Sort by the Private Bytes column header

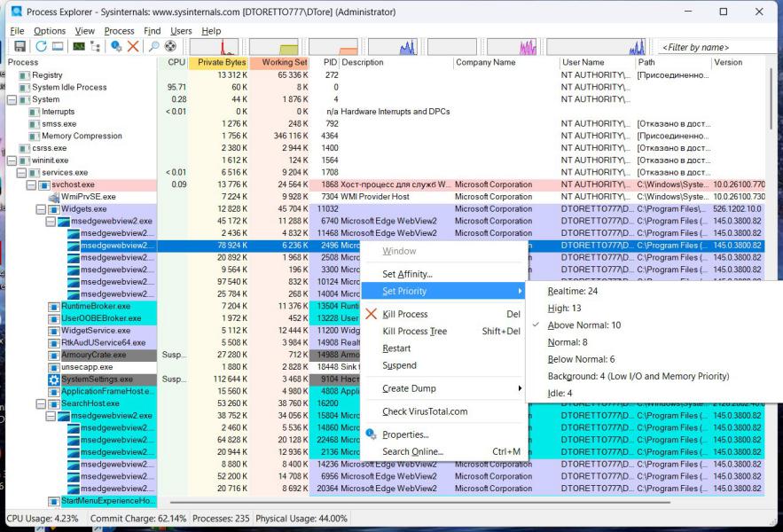pos(221,63)
